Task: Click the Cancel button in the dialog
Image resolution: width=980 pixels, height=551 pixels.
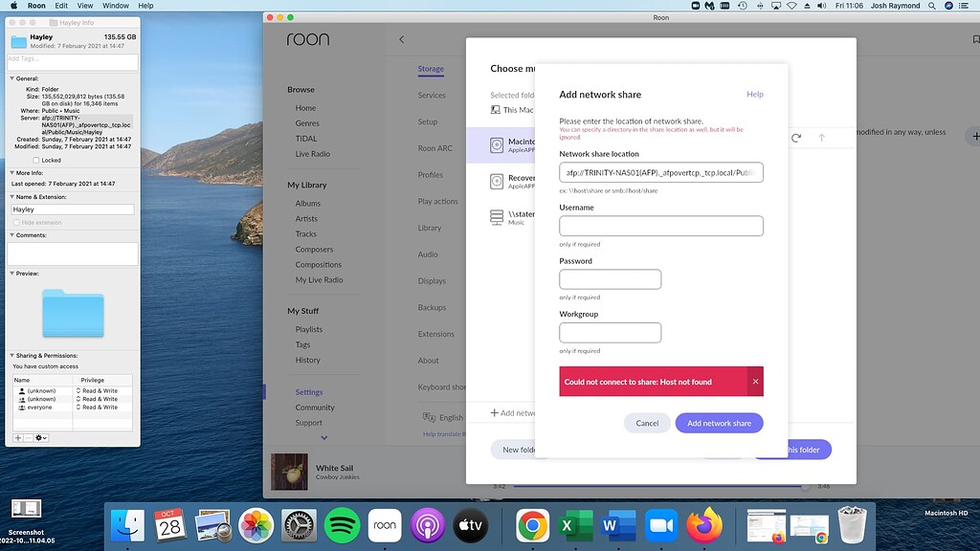Action: (647, 422)
